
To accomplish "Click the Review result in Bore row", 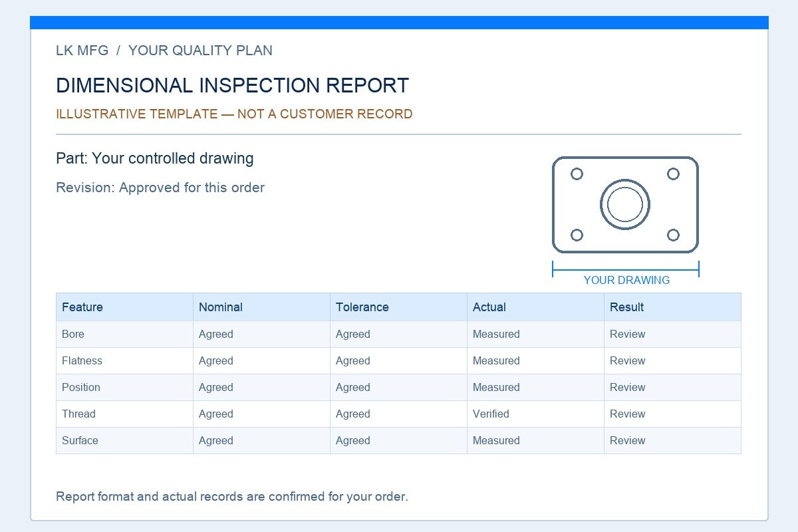I will click(x=672, y=334).
